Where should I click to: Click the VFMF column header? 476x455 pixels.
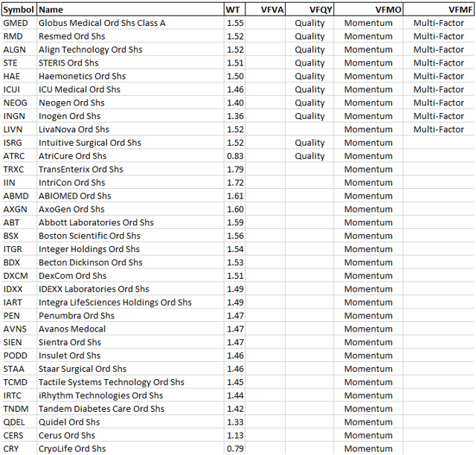click(438, 10)
